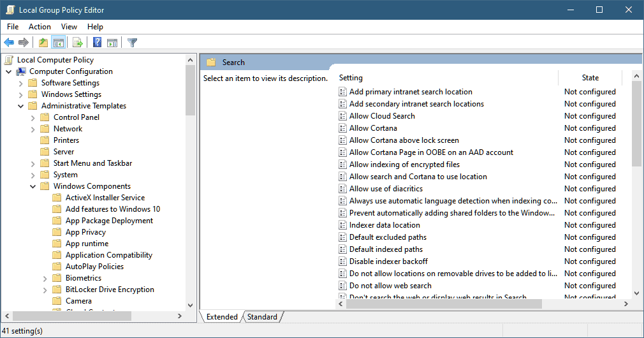The width and height of the screenshot is (644, 338).
Task: Collapse the Administrative Templates node
Action: (20, 106)
